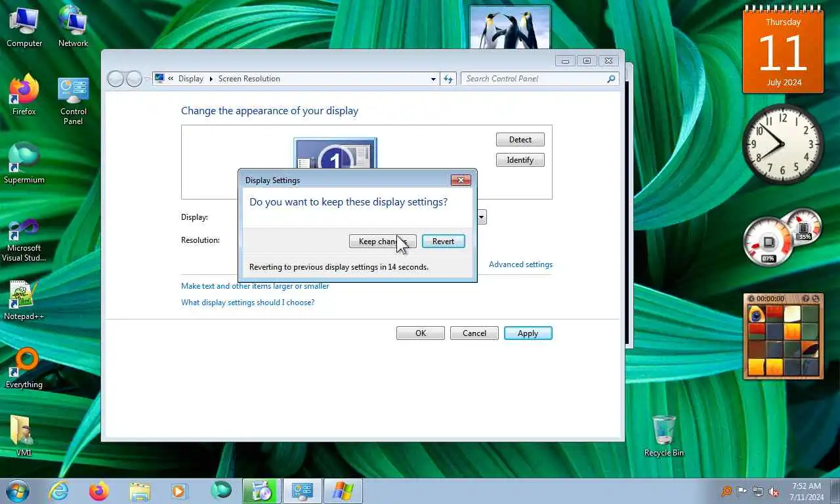The width and height of the screenshot is (840, 504).
Task: Click the Forward navigation button
Action: tap(134, 79)
